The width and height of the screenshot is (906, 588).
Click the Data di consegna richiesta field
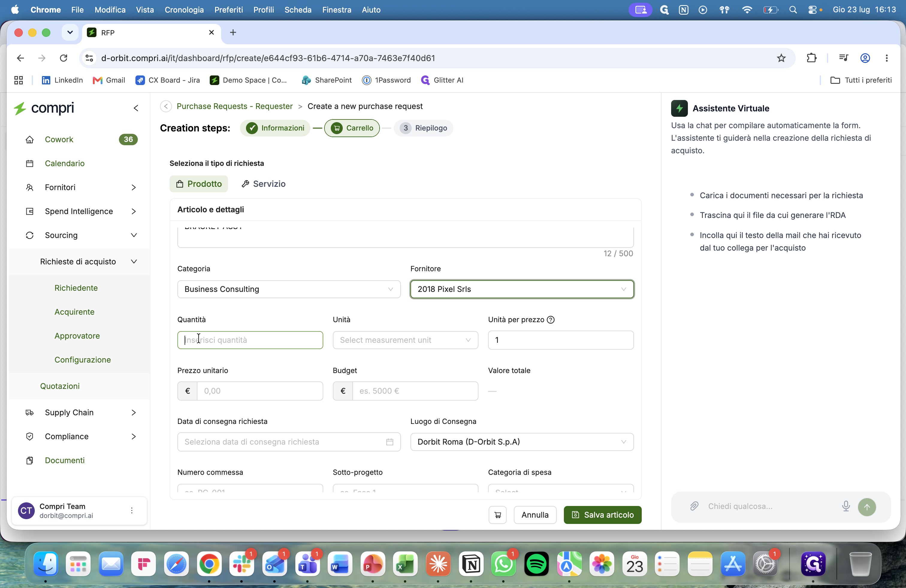(289, 442)
